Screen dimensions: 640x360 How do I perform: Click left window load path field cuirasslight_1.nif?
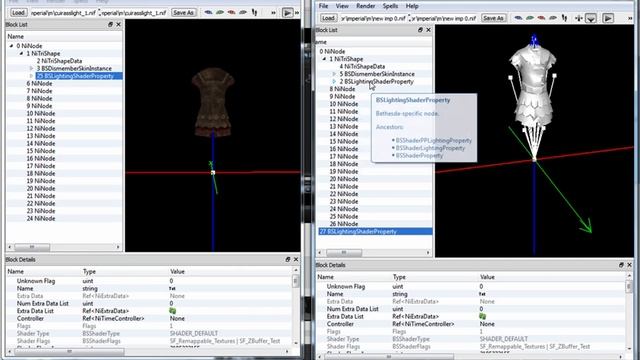point(63,13)
